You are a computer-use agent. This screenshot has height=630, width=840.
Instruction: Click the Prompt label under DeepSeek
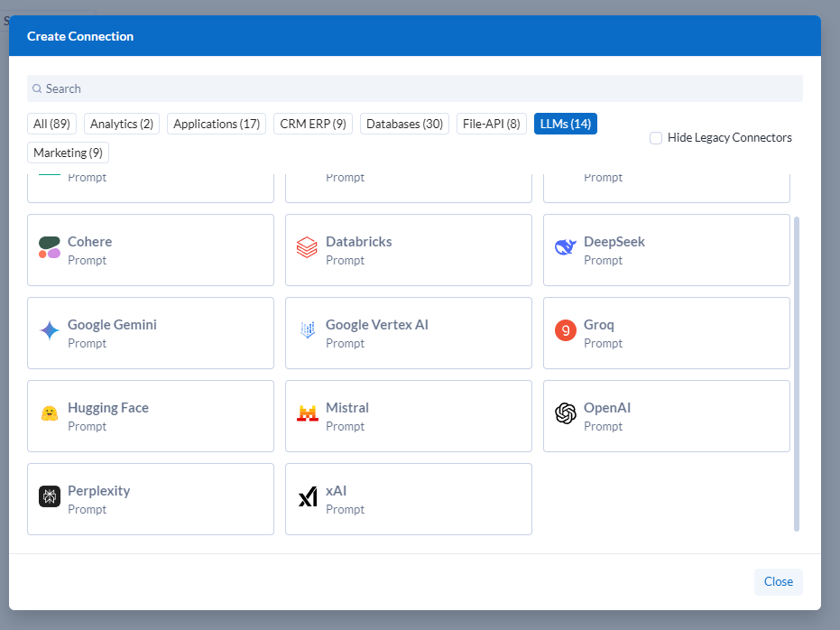603,260
